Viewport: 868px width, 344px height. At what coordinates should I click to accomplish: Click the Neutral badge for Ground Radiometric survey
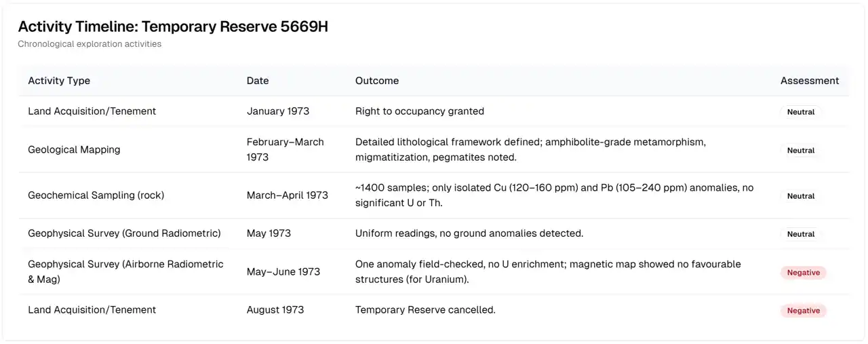coord(801,234)
